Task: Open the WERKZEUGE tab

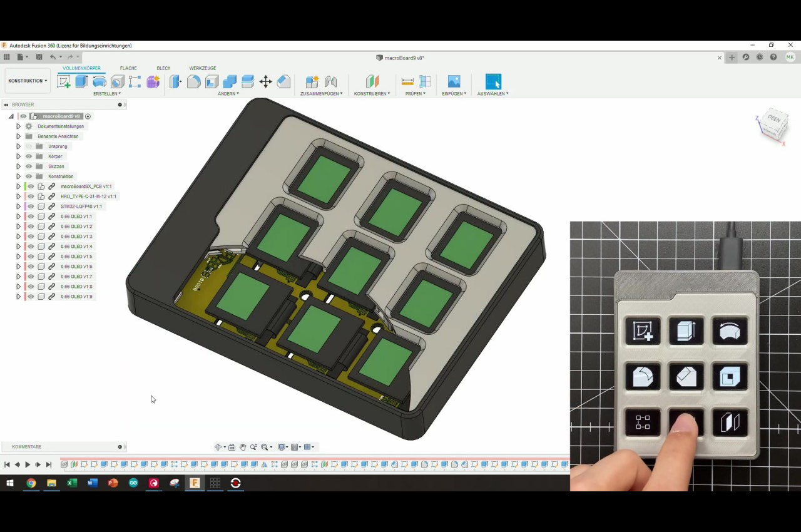Action: [202, 68]
